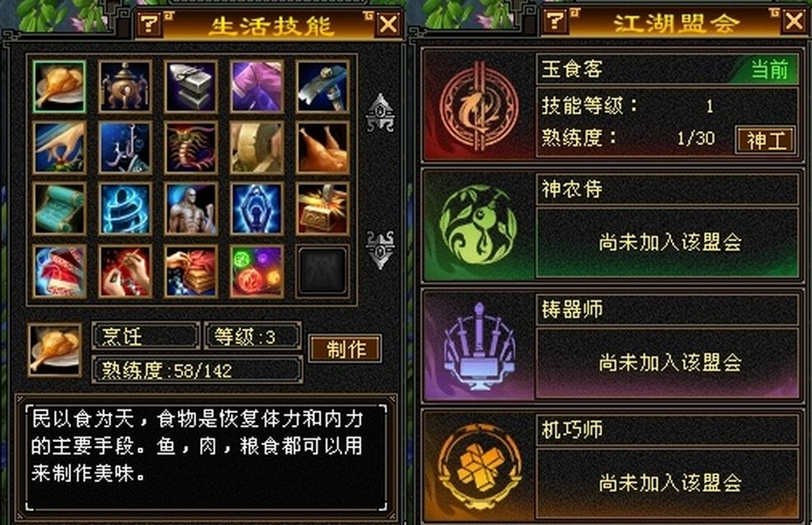Screen dimensions: 812x525
Task: Click the down arrow of skill list
Action: 381,249
